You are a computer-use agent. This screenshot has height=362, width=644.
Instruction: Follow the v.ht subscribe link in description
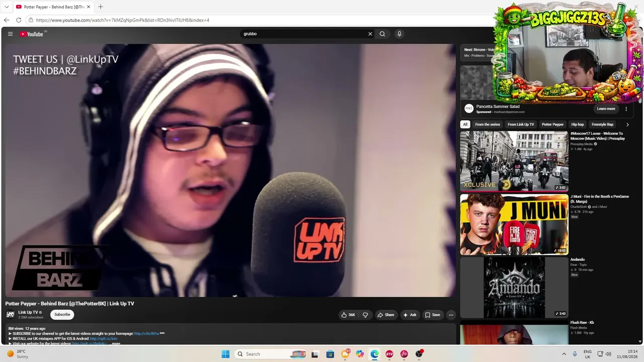tap(146, 333)
